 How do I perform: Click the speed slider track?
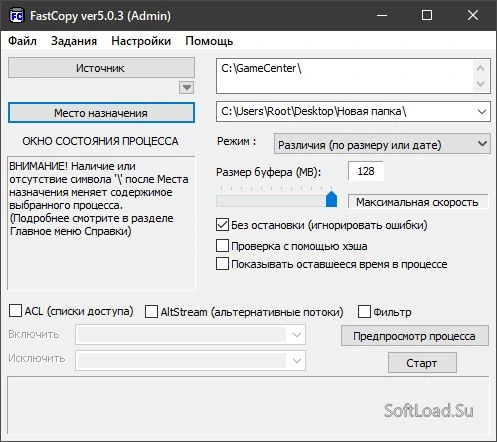276,201
